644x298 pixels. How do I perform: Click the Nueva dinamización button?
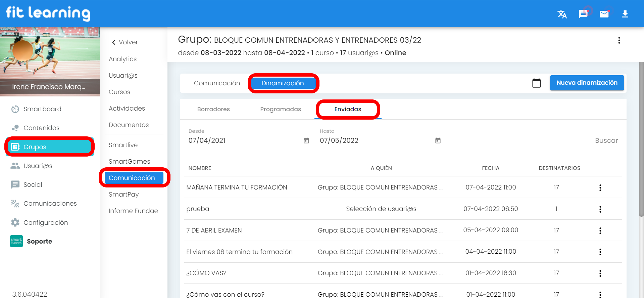pyautogui.click(x=587, y=83)
